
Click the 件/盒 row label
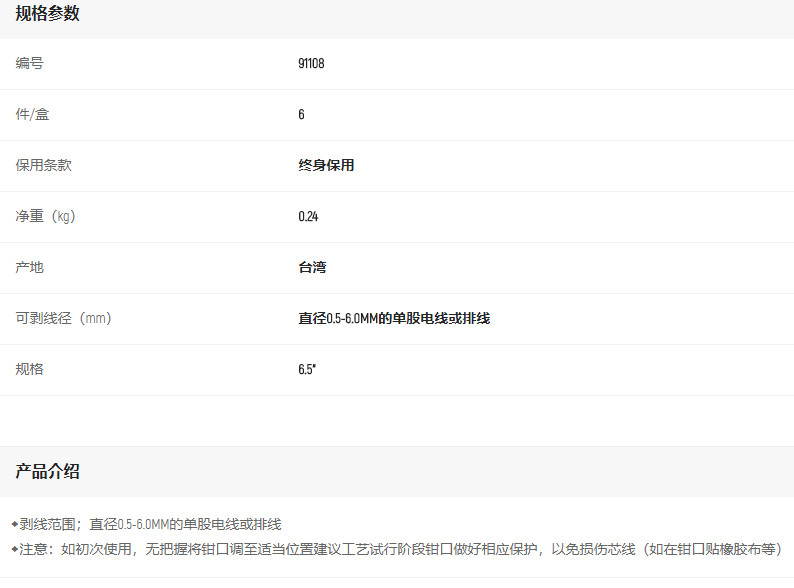tap(32, 114)
